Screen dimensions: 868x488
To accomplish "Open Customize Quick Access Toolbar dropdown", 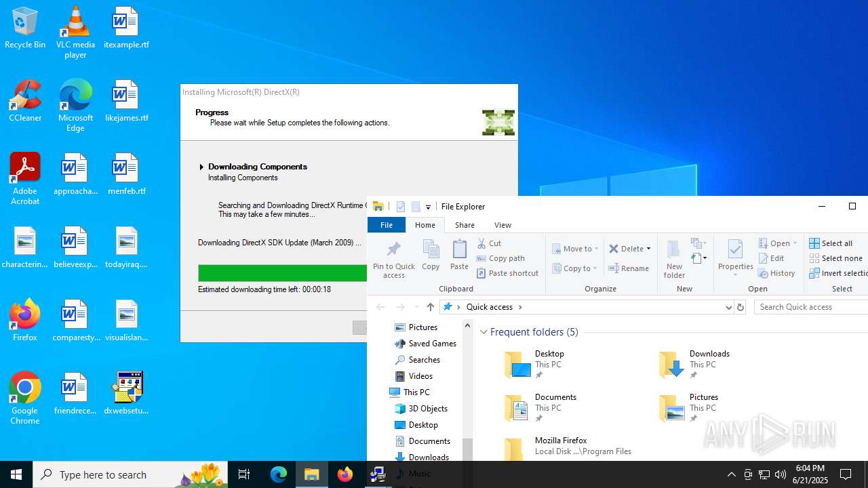I will pos(428,207).
